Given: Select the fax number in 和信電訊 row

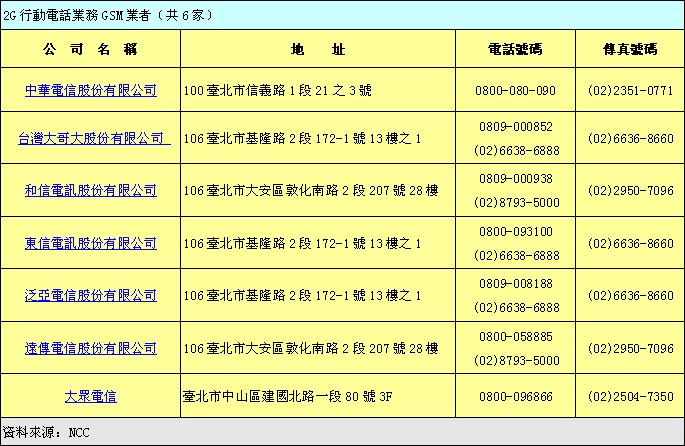Looking at the screenshot, I should click(630, 191).
